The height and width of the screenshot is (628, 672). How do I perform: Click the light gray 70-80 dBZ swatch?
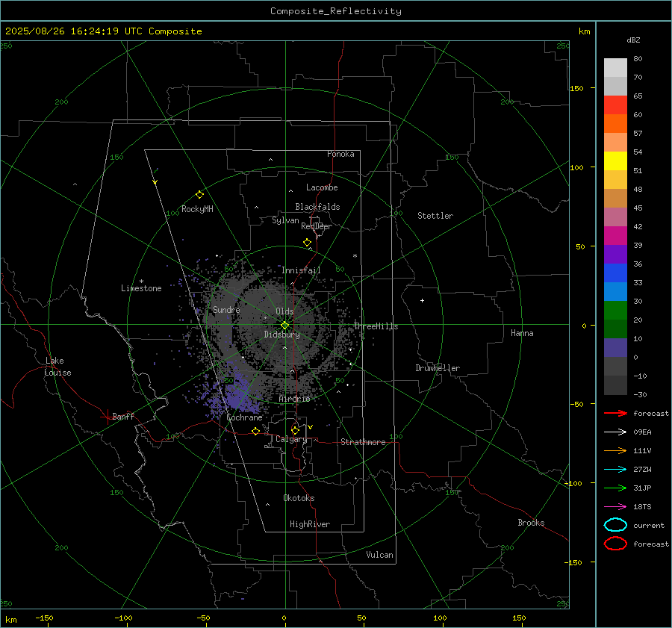[615, 68]
